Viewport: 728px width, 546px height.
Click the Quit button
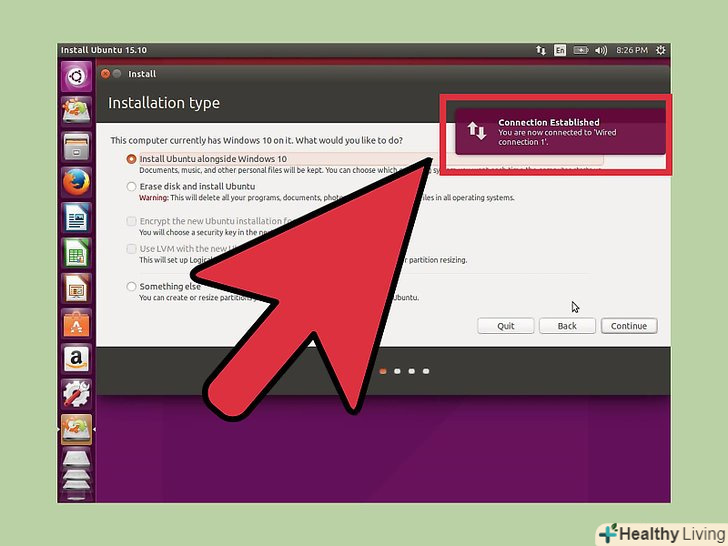click(506, 326)
